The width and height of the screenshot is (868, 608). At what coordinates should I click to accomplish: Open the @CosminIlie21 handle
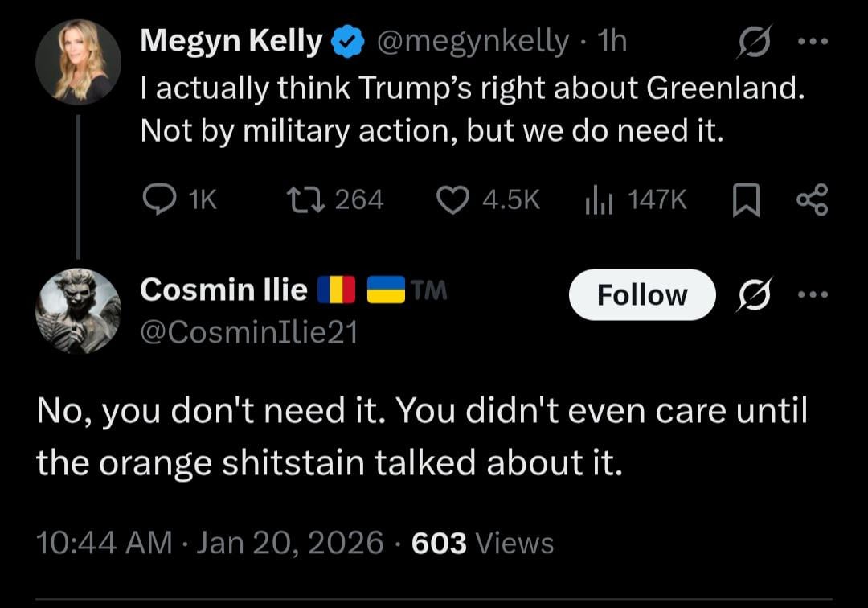[x=248, y=330]
